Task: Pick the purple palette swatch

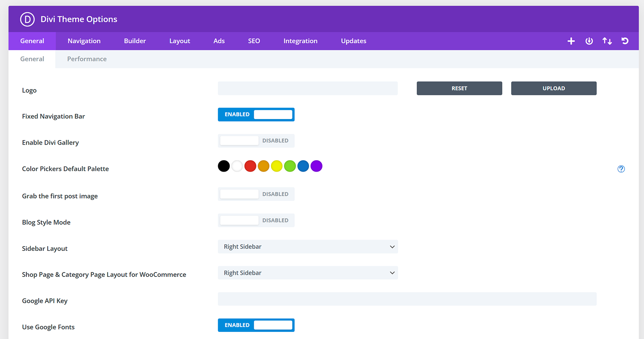Action: 316,166
